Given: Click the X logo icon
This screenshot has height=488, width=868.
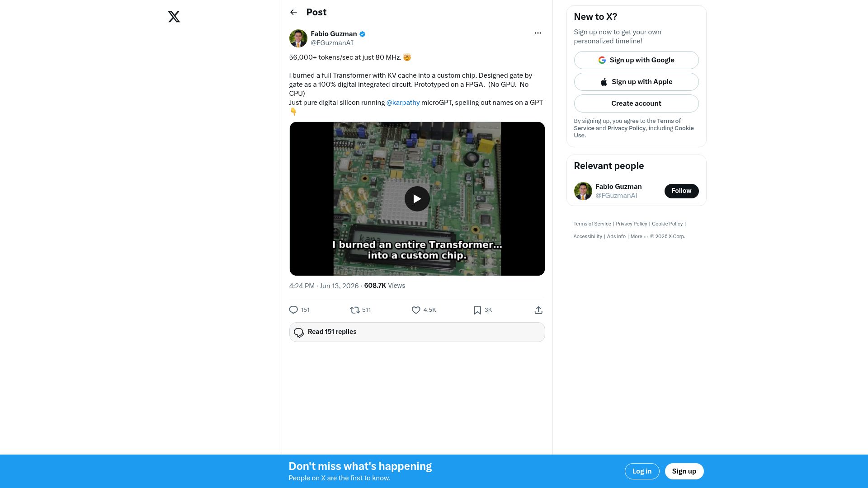Looking at the screenshot, I should coord(174,17).
